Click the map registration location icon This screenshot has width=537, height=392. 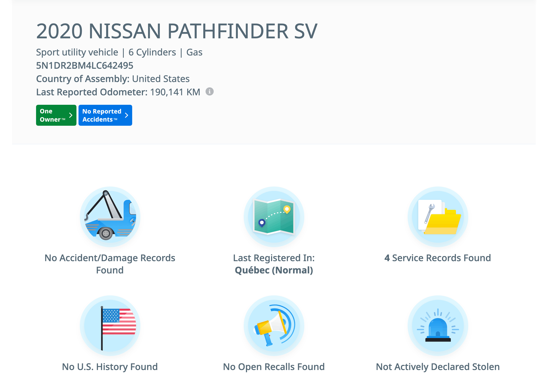274,217
